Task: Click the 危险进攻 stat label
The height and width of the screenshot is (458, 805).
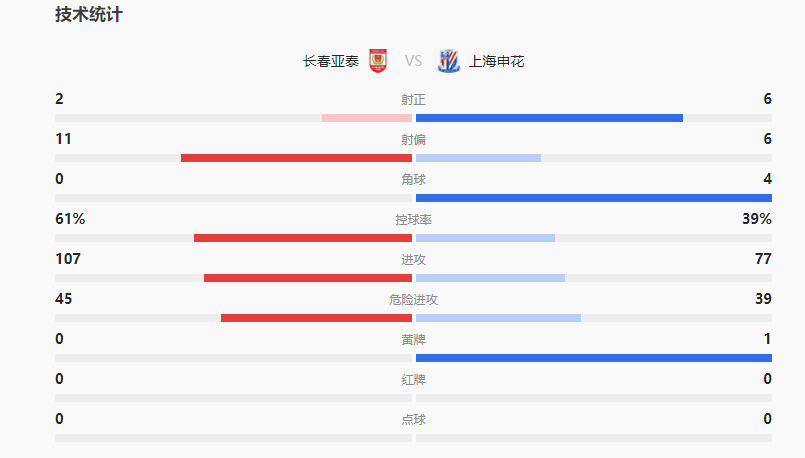Action: 413,299
